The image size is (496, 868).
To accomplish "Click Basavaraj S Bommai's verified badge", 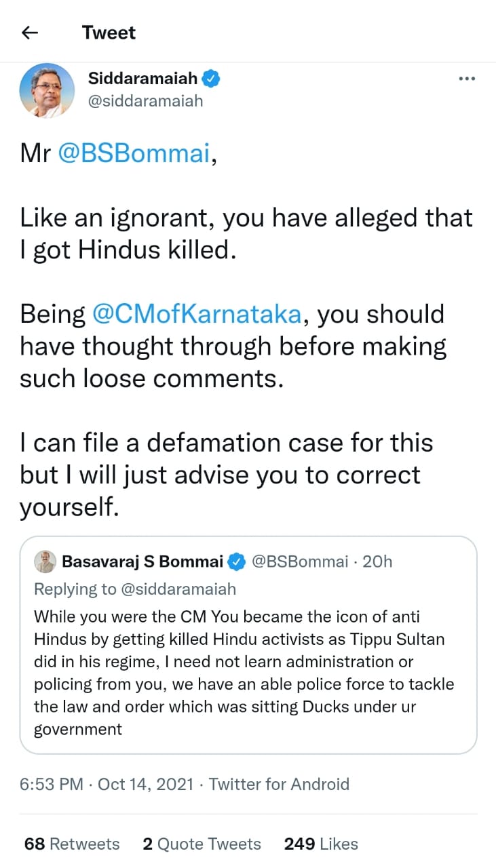I will tap(236, 561).
